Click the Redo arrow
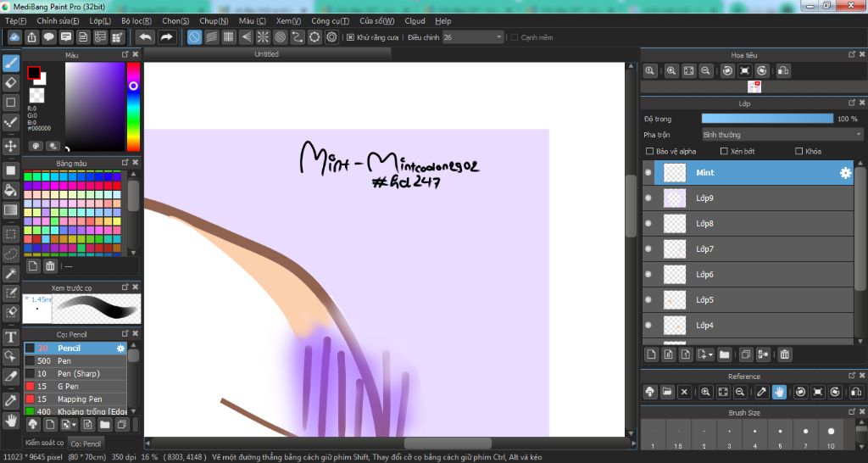This screenshot has width=868, height=463. 166,37
